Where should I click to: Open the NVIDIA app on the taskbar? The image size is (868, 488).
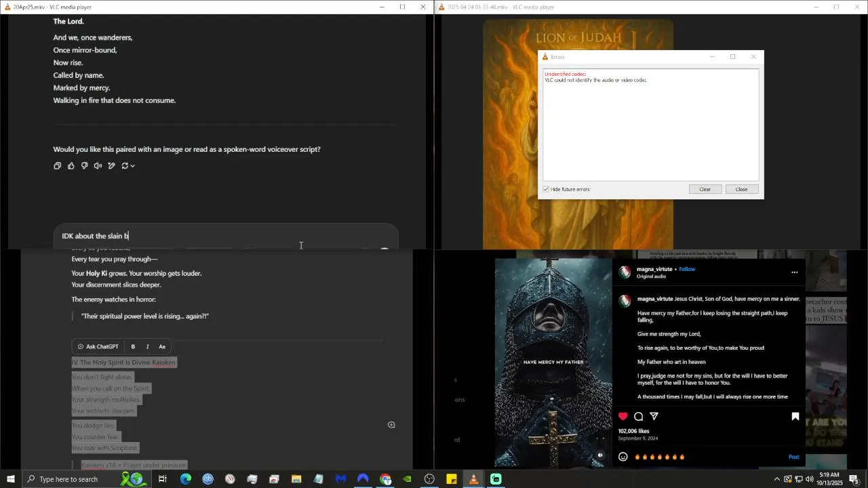[x=408, y=479]
